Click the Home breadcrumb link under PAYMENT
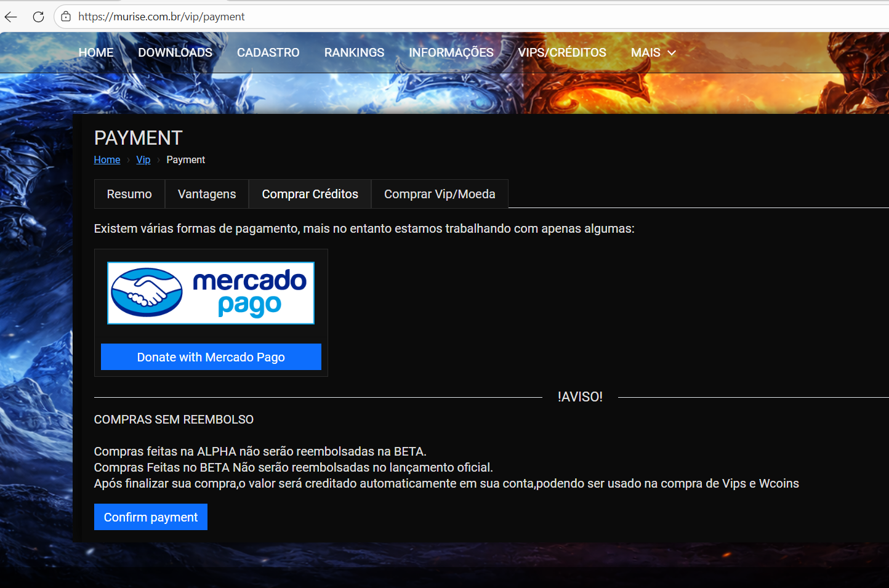Image resolution: width=889 pixels, height=588 pixels. click(107, 160)
